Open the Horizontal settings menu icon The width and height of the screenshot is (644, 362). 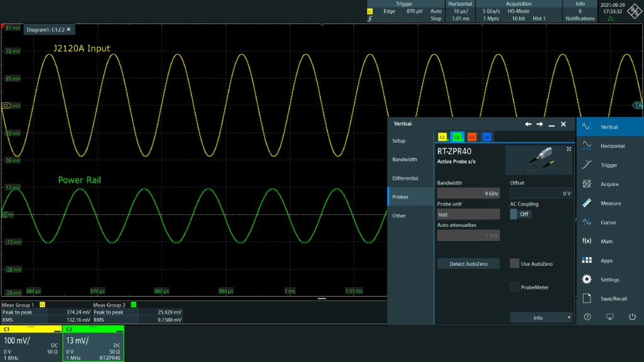(x=587, y=146)
